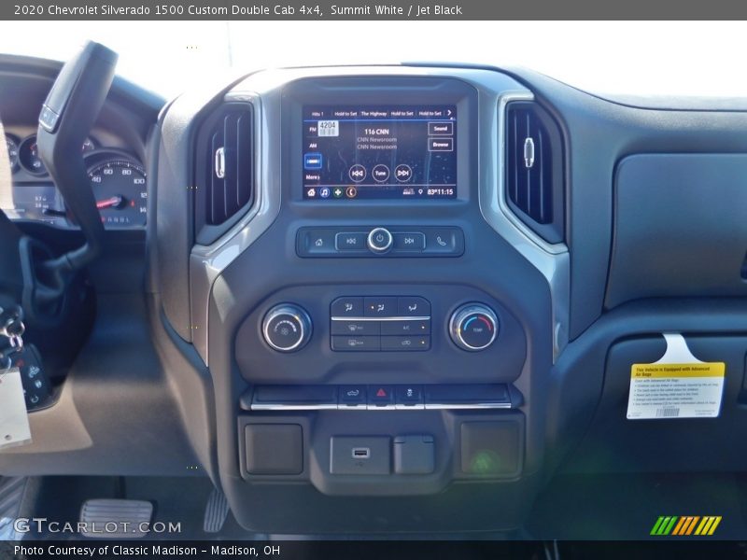The height and width of the screenshot is (560, 747).
Task: Toggle the rear defrost button
Action: click(356, 343)
